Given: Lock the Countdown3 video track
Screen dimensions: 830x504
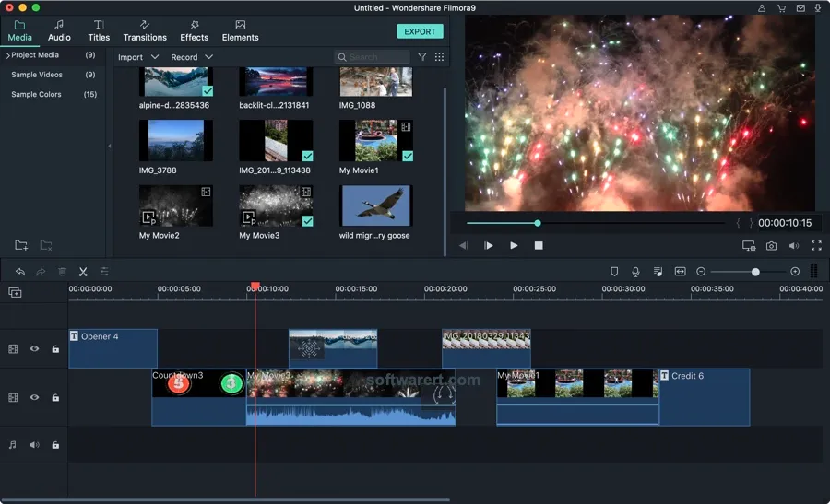Looking at the screenshot, I should 55,397.
